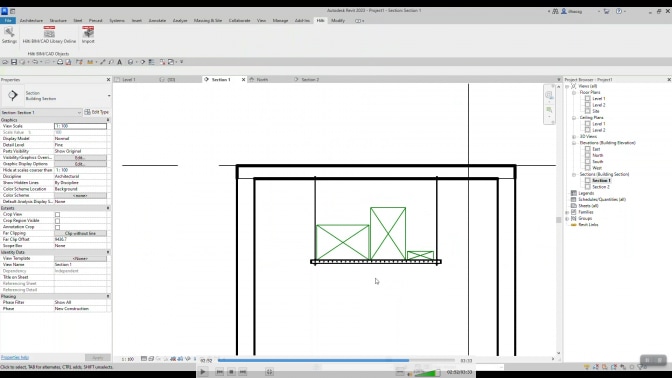Select Floor Plans Level 1 view

click(x=599, y=99)
